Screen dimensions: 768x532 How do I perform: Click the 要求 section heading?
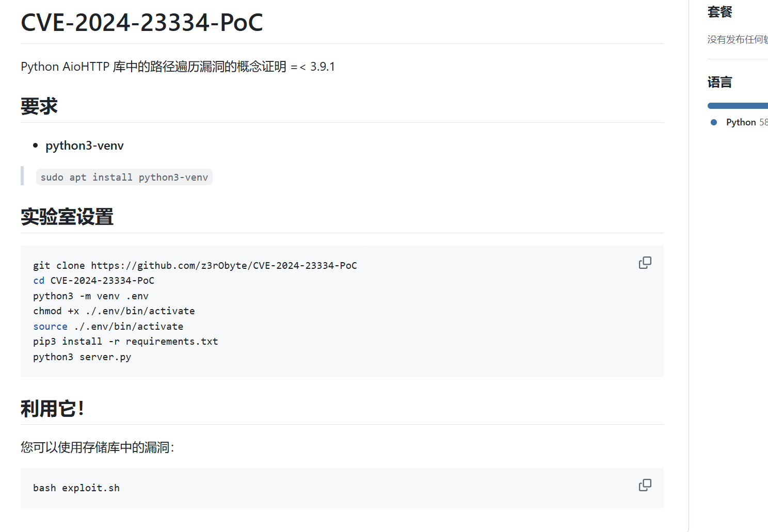coord(39,106)
